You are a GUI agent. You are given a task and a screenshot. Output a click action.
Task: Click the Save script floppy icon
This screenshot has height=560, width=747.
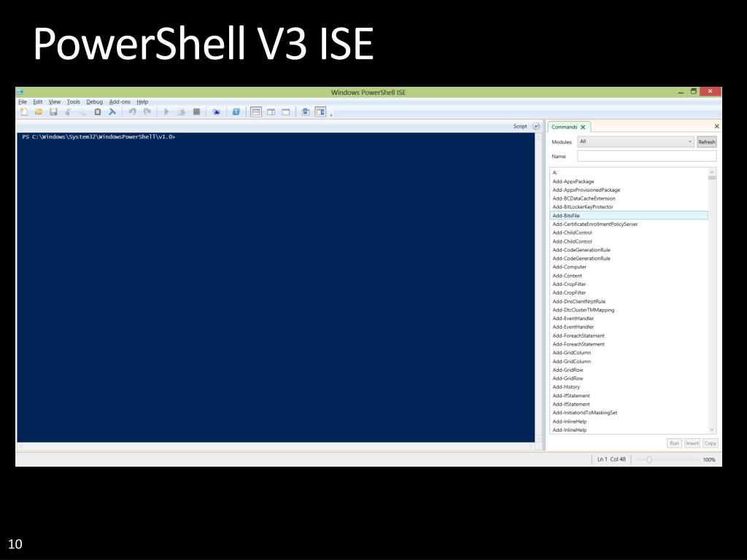coord(53,112)
